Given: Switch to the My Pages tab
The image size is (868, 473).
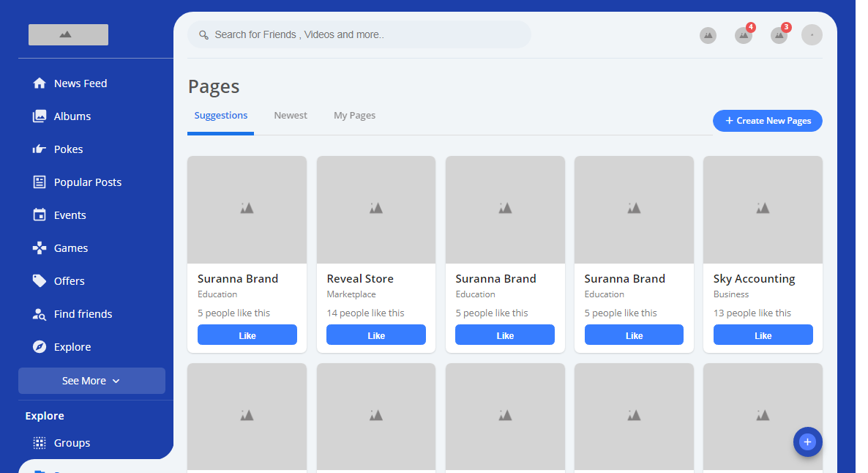Looking at the screenshot, I should pyautogui.click(x=354, y=116).
